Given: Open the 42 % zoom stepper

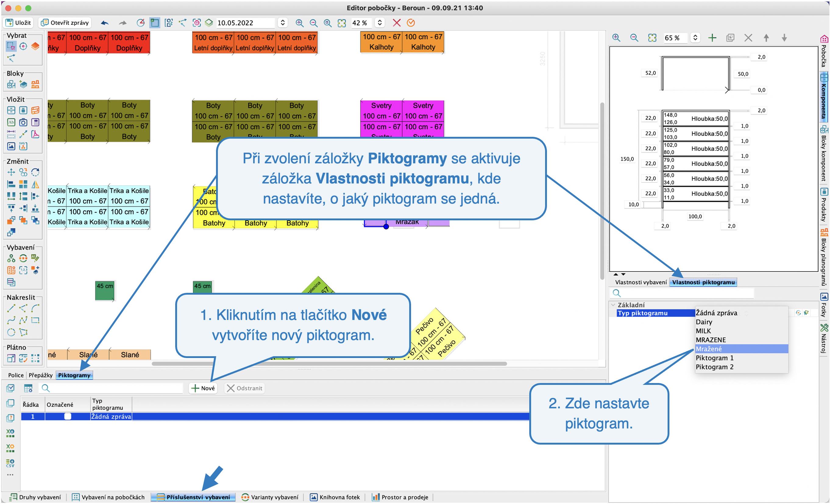Looking at the screenshot, I should tap(380, 23).
